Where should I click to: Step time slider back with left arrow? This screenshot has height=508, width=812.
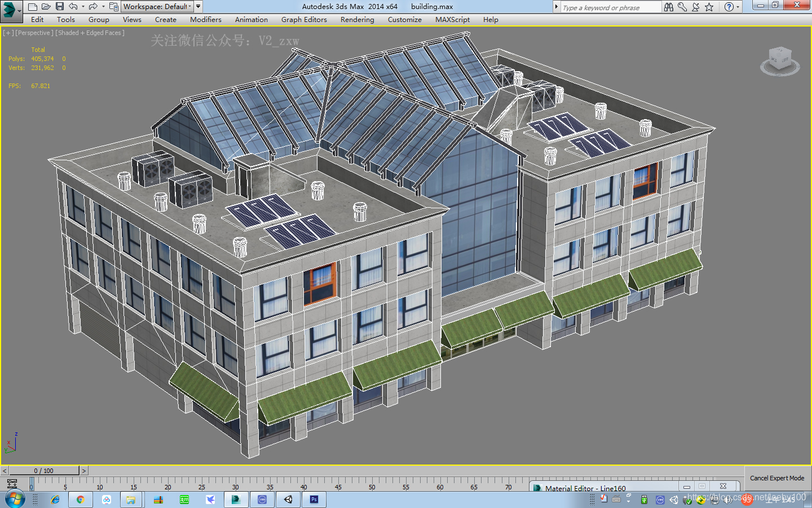click(x=5, y=471)
